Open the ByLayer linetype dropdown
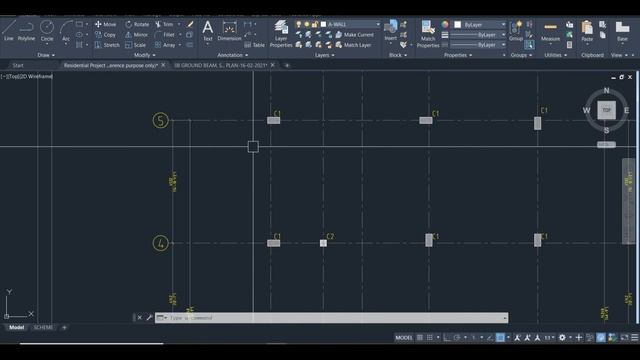This screenshot has height=360, width=640. [x=503, y=44]
